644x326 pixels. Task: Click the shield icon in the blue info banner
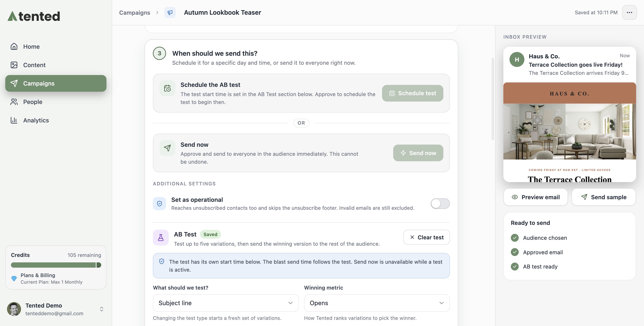click(x=162, y=262)
